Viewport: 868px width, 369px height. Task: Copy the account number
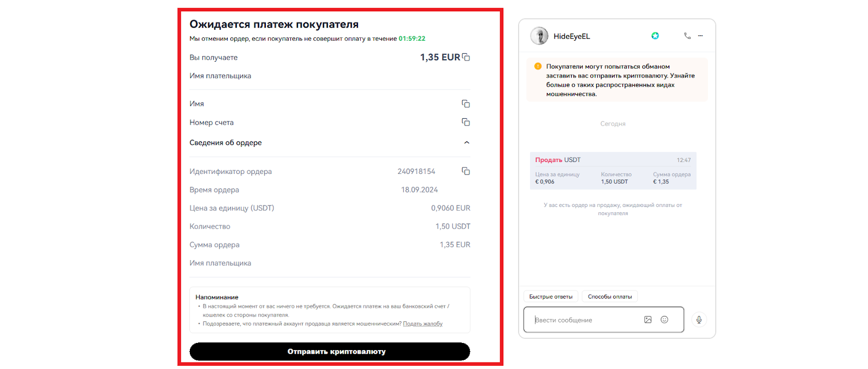tap(465, 122)
